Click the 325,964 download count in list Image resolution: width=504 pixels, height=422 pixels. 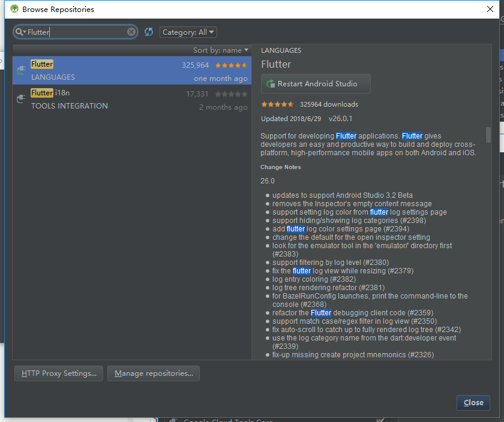pyautogui.click(x=196, y=65)
